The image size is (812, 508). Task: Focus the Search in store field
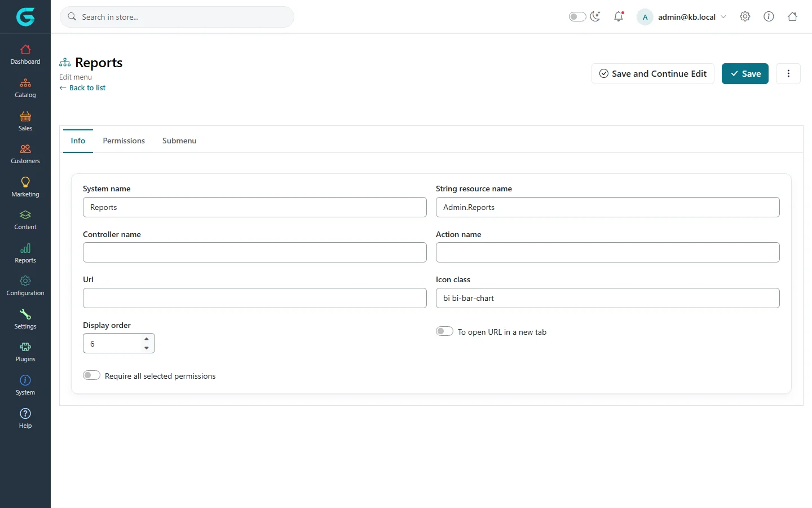[177, 17]
